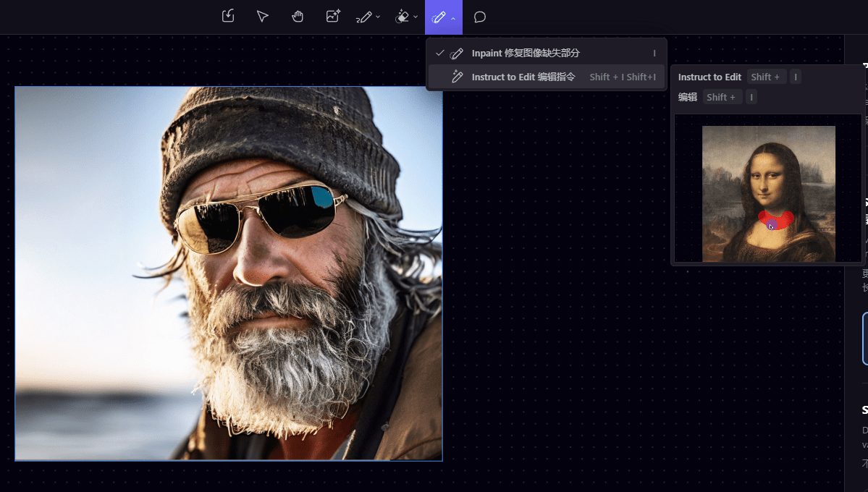Click the import image icon in toolbar
868x492 pixels.
click(x=228, y=17)
